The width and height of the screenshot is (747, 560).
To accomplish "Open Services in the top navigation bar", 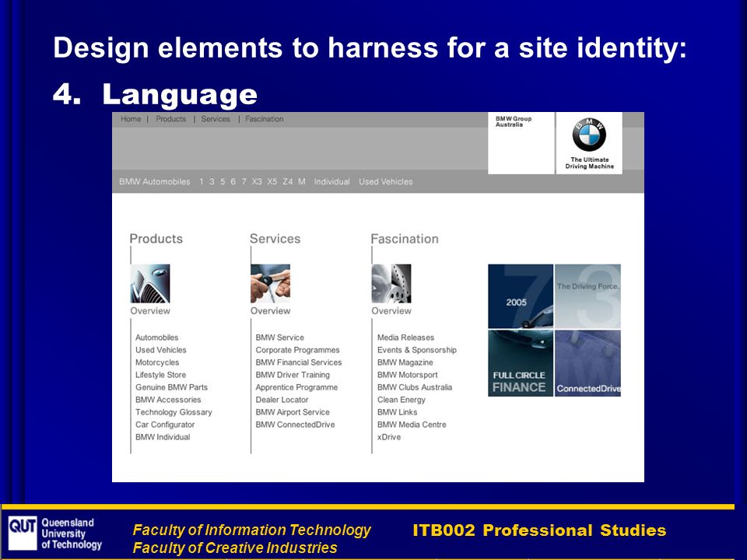I will pos(216,119).
